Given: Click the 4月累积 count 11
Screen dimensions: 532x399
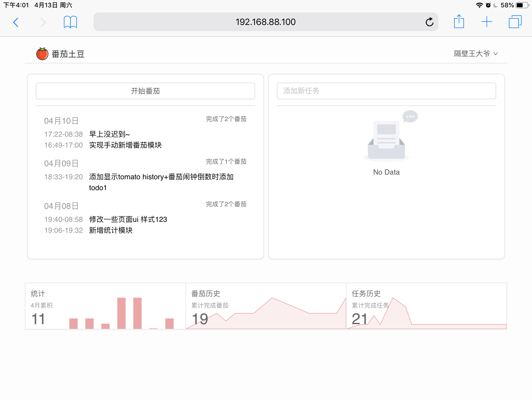Looking at the screenshot, I should 38,319.
